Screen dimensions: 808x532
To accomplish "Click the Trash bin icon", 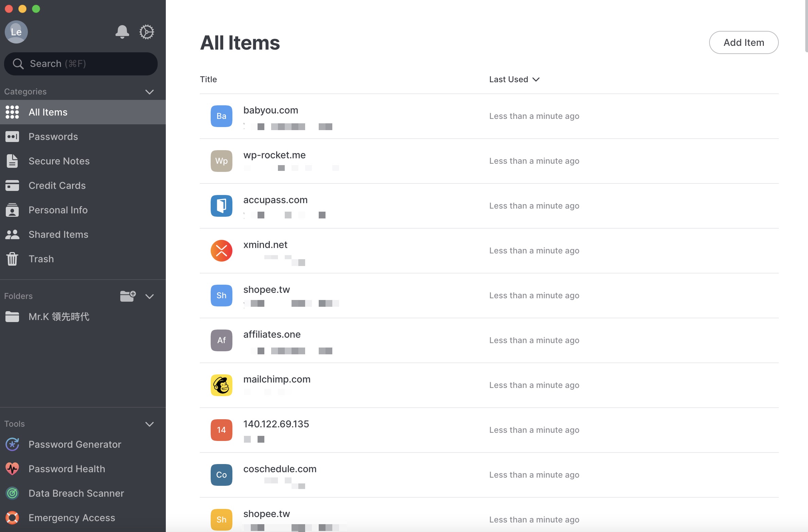I will click(12, 259).
